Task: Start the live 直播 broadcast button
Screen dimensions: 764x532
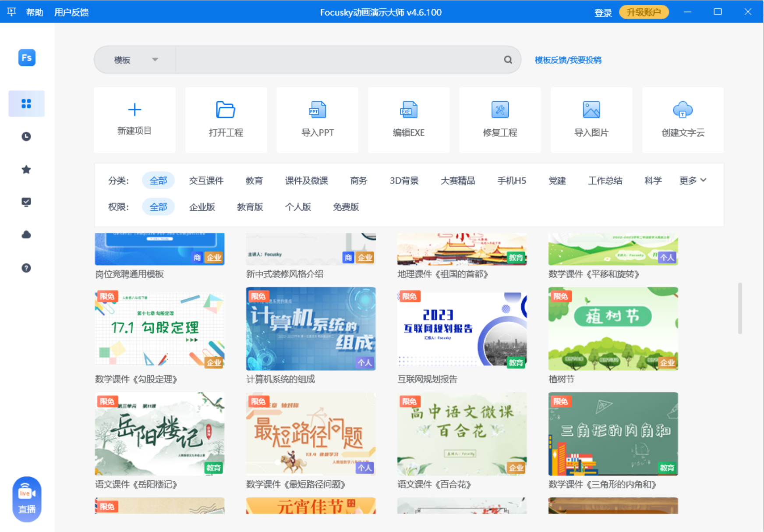Action: [x=27, y=499]
